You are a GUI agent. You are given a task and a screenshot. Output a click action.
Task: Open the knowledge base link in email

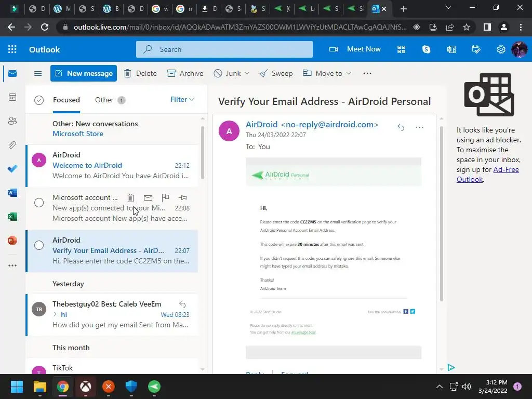[303, 332]
